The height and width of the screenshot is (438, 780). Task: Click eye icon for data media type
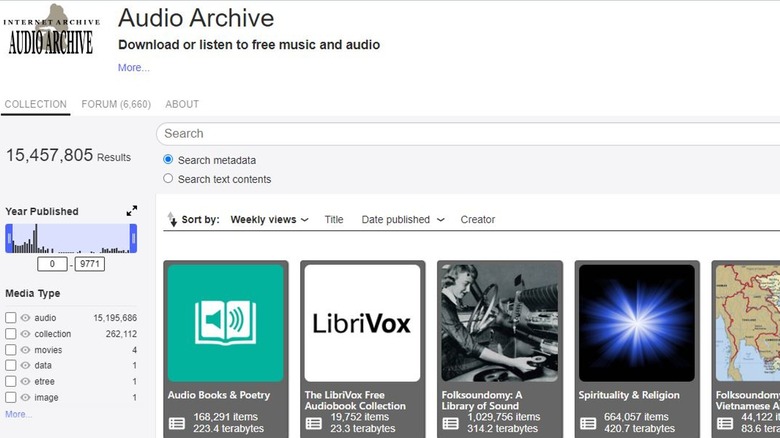pyautogui.click(x=25, y=365)
